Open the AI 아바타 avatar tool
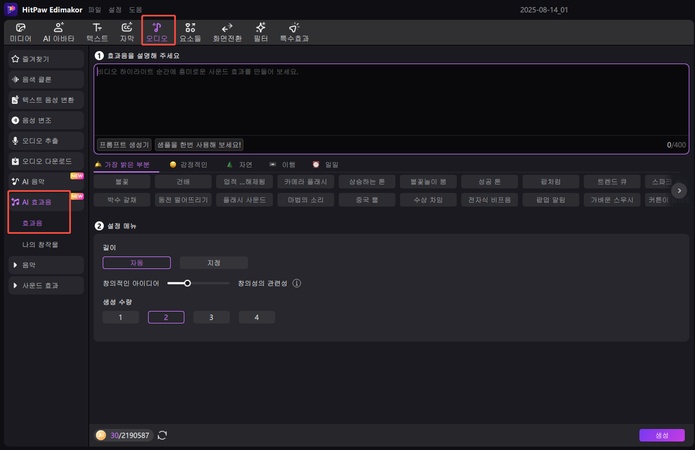Viewport: 695px width, 450px height. point(59,32)
